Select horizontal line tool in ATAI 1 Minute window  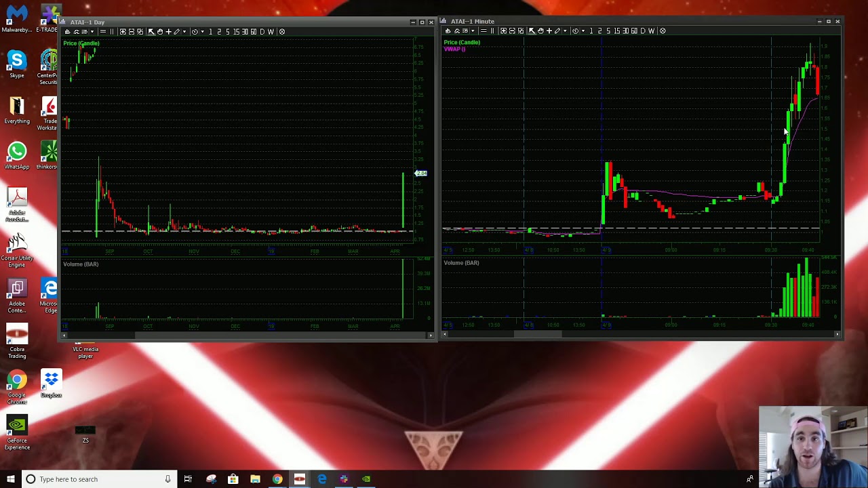coord(484,30)
